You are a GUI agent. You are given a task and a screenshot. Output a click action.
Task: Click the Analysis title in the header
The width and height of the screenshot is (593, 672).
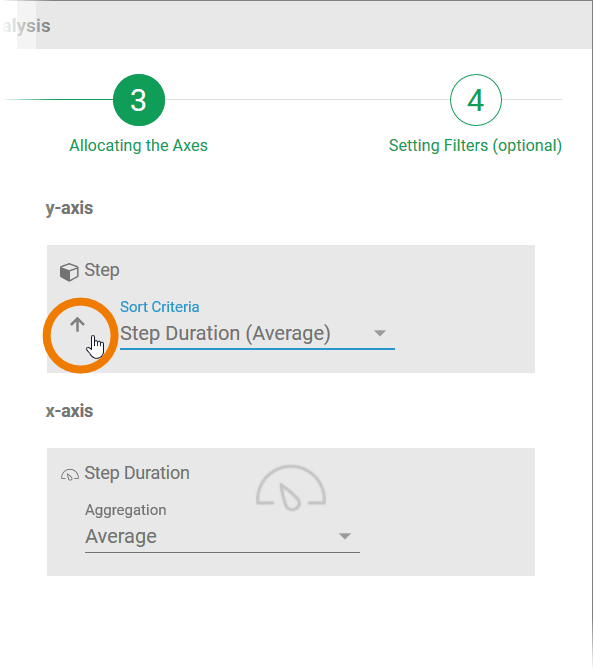point(26,26)
